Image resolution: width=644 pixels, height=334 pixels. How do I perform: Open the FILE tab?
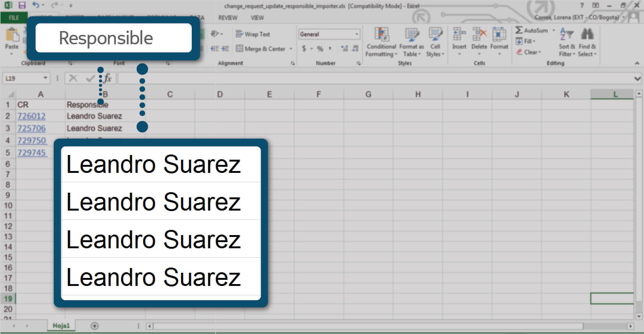pos(14,18)
